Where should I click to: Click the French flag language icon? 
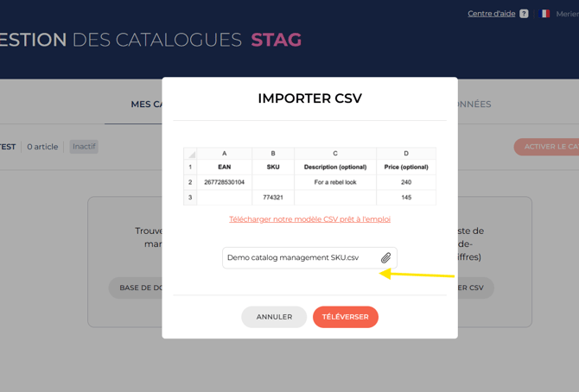pyautogui.click(x=544, y=14)
